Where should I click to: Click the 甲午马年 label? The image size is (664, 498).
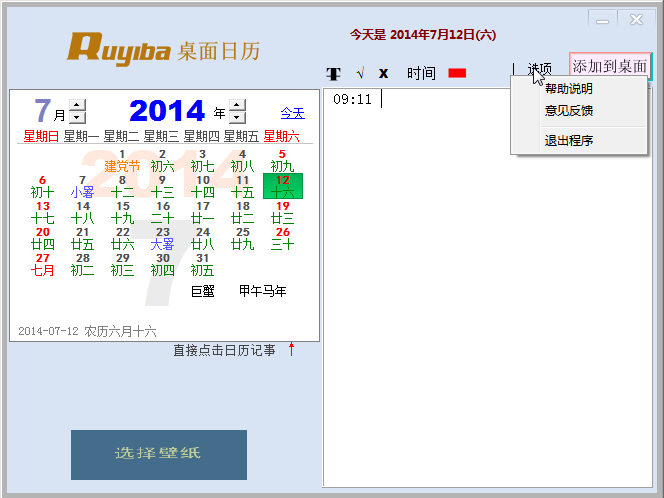[x=263, y=291]
